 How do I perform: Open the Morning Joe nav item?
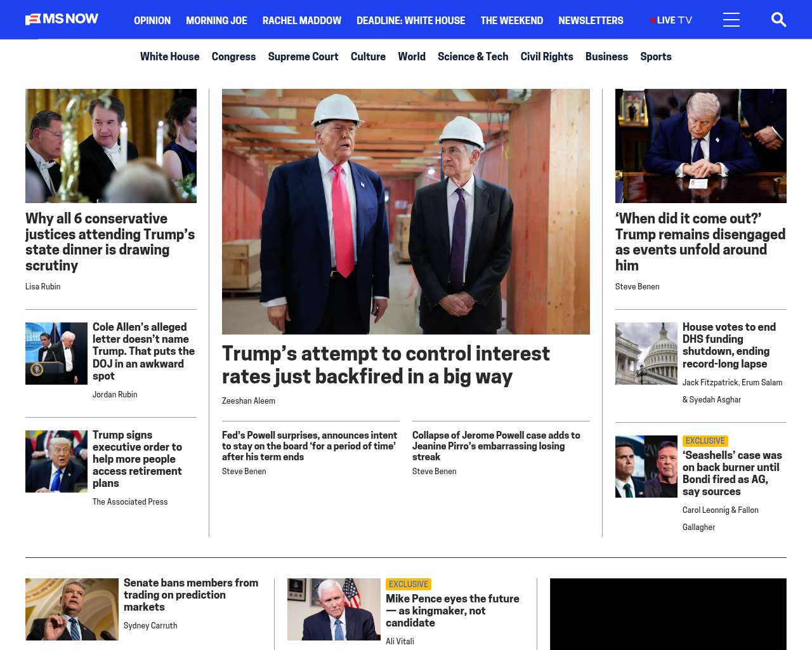point(216,20)
